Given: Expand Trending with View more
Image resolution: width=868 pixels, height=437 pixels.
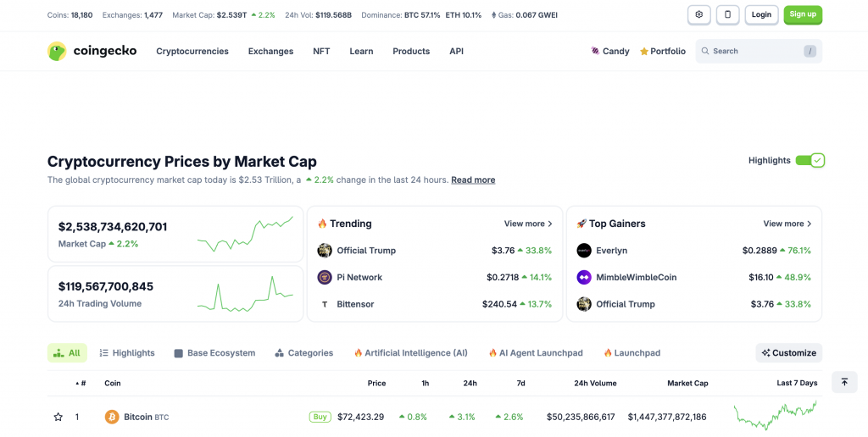Looking at the screenshot, I should tap(528, 224).
